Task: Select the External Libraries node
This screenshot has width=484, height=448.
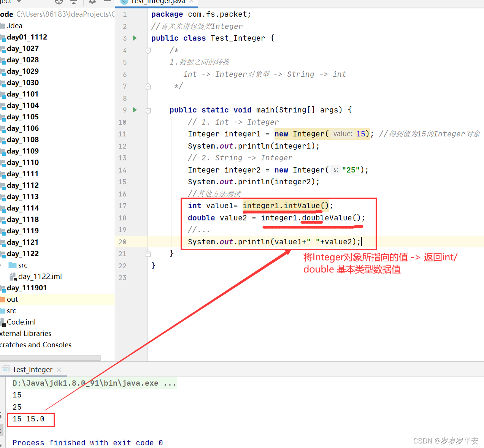Action: pyautogui.click(x=26, y=333)
